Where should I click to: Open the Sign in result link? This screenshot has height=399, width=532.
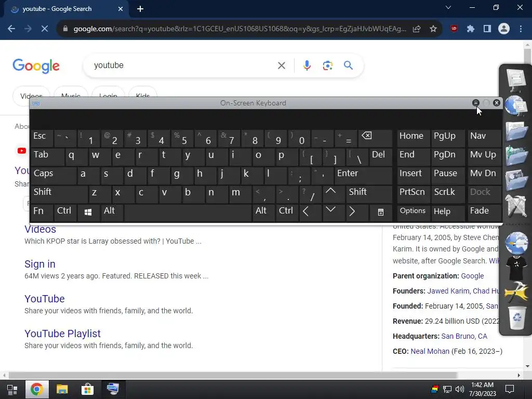click(39, 264)
